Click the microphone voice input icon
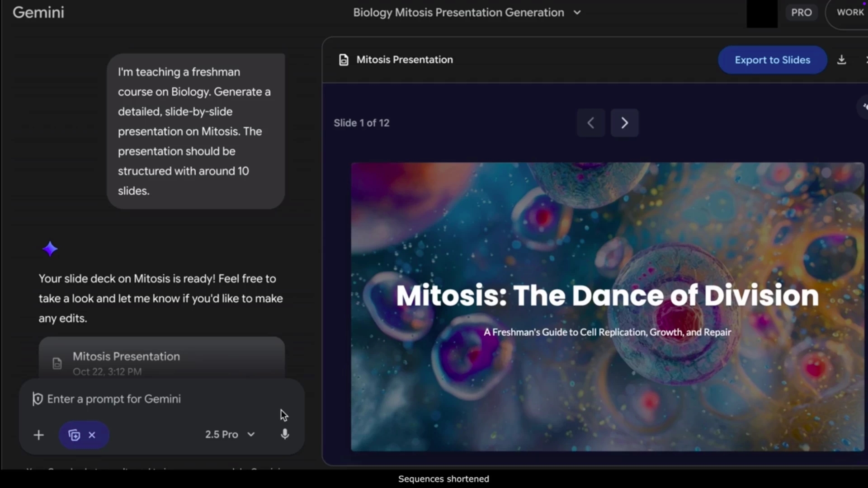 284,434
